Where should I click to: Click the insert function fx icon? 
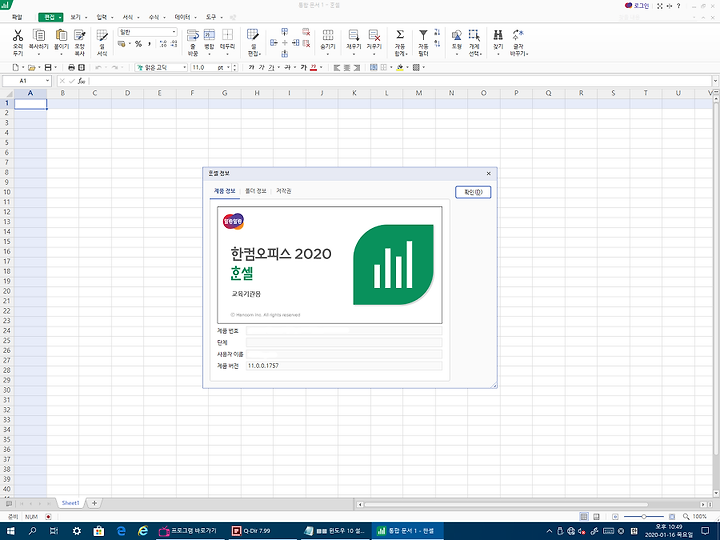click(81, 81)
